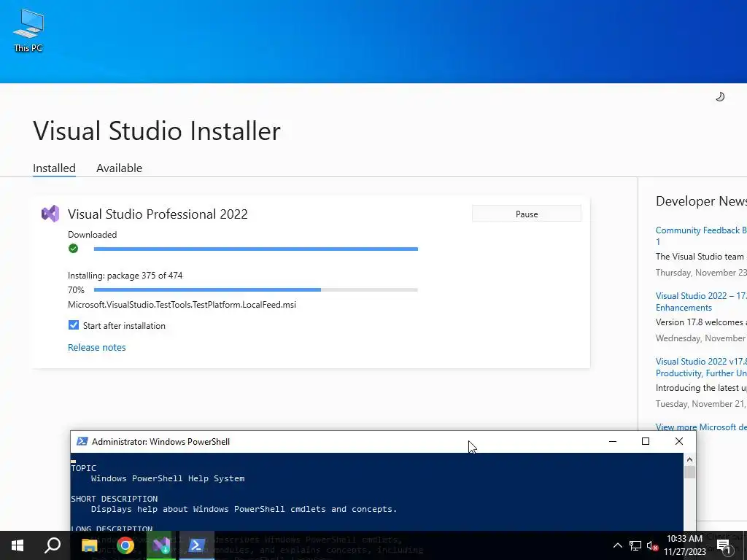Click the PowerShell scrollbar up arrow
This screenshot has width=747, height=560.
[689, 459]
